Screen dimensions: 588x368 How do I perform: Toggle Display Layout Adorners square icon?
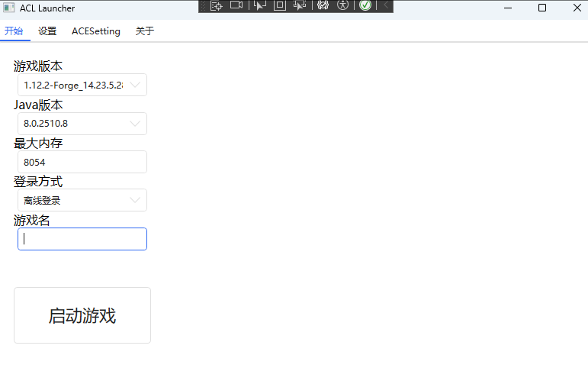pos(280,5)
